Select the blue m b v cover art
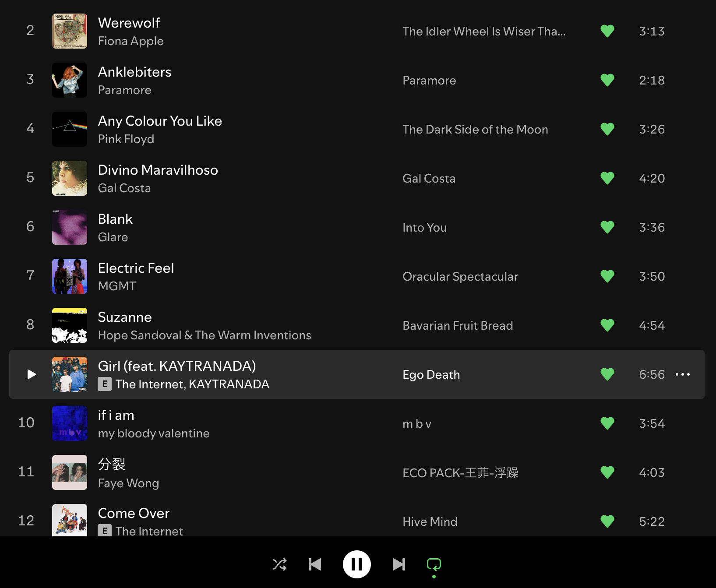Screen dimensions: 716x588 pos(70,423)
